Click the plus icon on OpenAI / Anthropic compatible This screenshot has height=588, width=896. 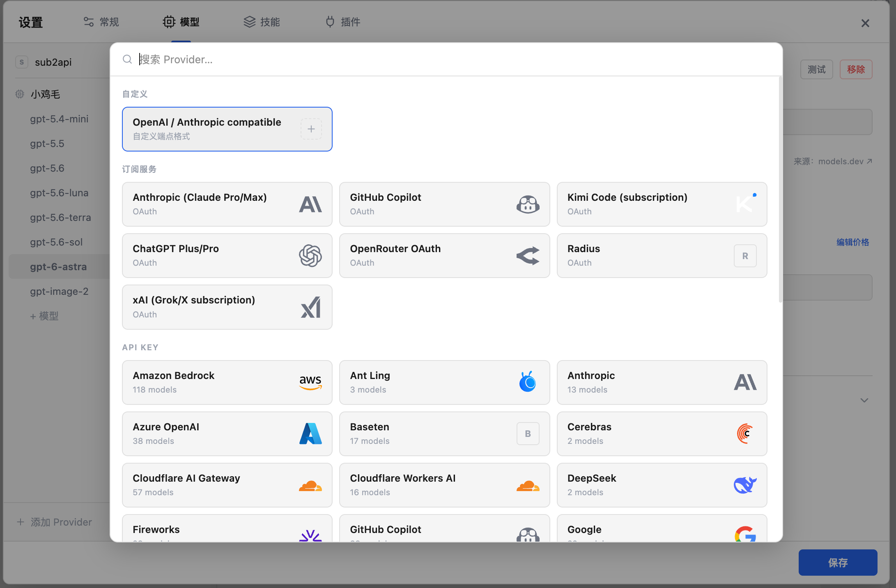point(311,129)
